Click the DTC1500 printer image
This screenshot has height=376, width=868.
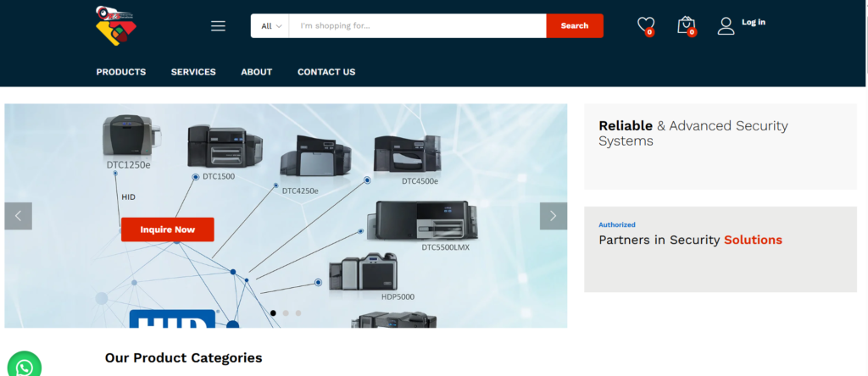[224, 146]
